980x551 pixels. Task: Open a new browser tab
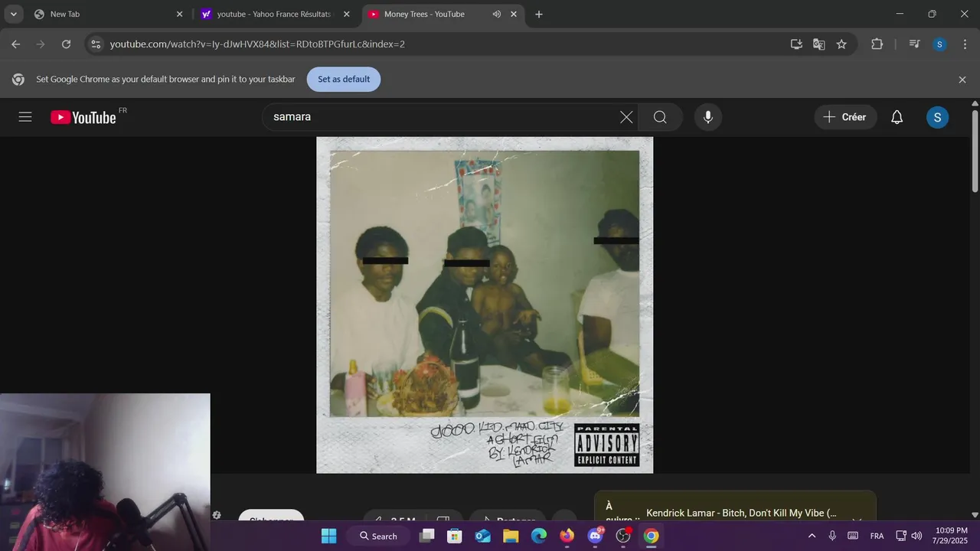538,14
